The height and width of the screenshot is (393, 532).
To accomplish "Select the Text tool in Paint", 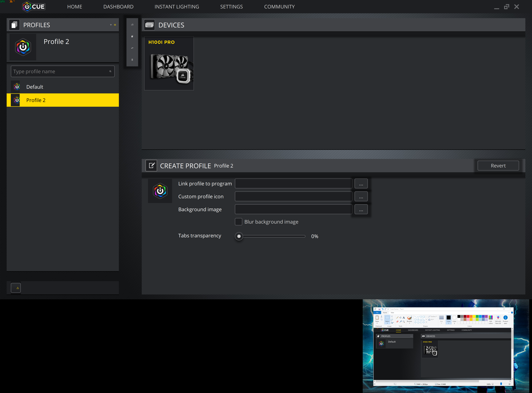I will (x=404, y=318).
